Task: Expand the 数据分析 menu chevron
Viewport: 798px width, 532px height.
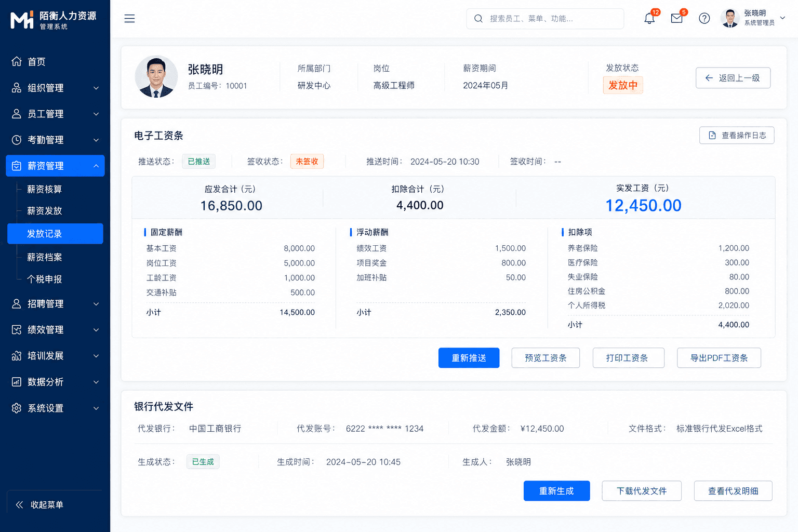Action: [96, 382]
